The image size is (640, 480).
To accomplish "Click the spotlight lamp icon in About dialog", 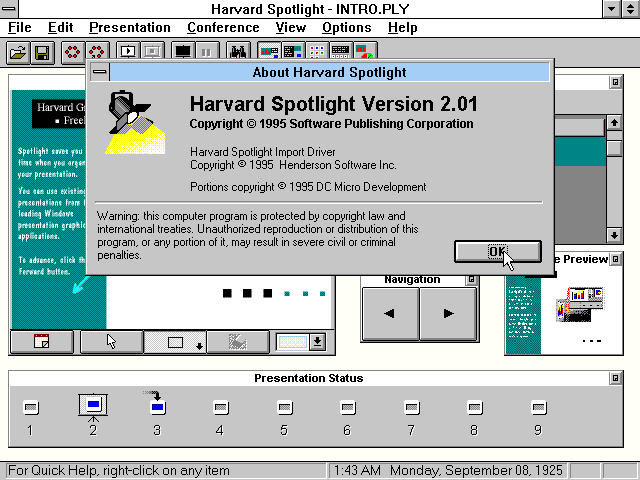I will (135, 122).
